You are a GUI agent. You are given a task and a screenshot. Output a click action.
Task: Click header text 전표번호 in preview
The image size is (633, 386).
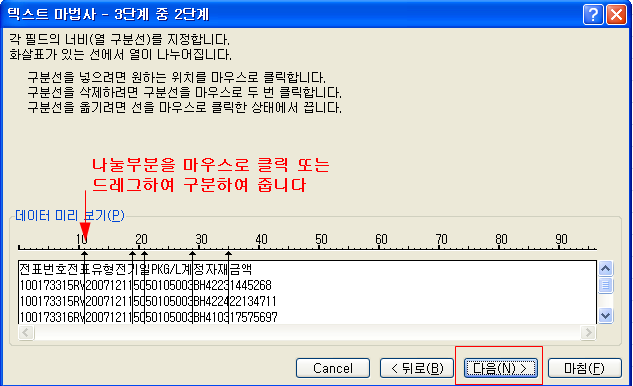click(x=43, y=269)
